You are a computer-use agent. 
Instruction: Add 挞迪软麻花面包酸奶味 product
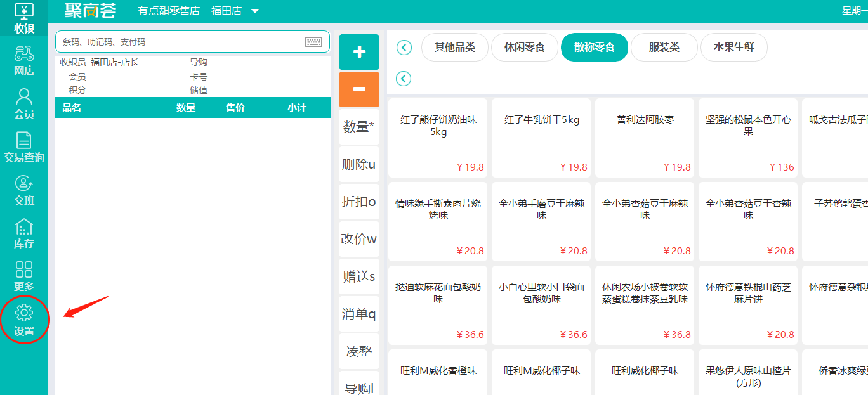pos(438,305)
